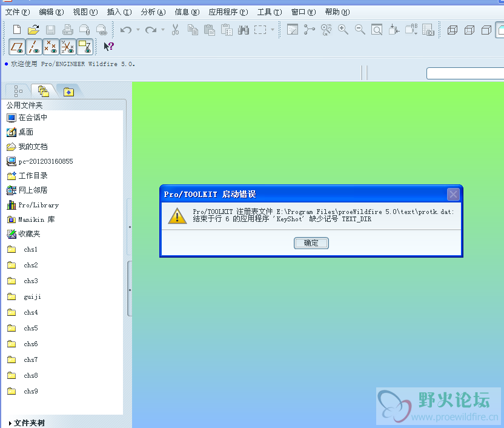Click the Copy icon

point(193,30)
